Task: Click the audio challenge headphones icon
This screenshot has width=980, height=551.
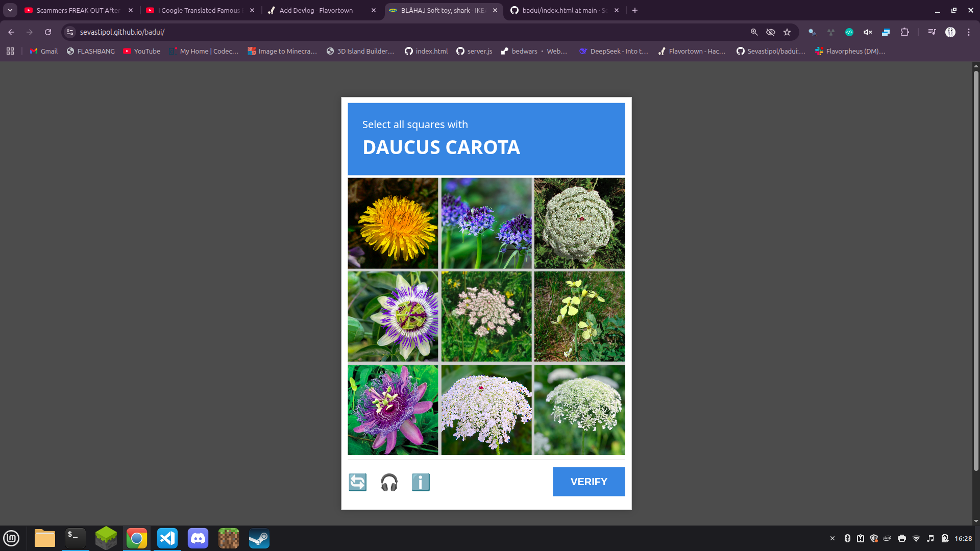Action: [x=389, y=482]
